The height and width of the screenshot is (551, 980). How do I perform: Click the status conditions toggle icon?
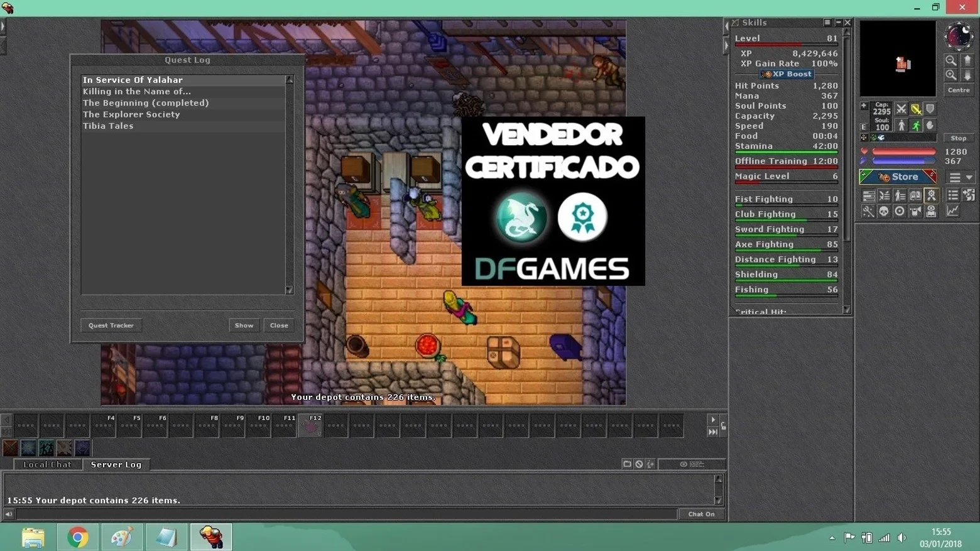(x=864, y=138)
